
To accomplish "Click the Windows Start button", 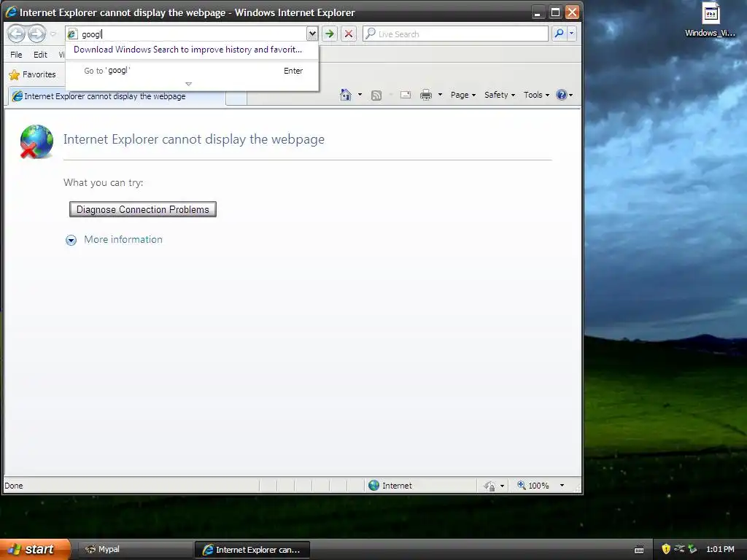I will [x=34, y=549].
